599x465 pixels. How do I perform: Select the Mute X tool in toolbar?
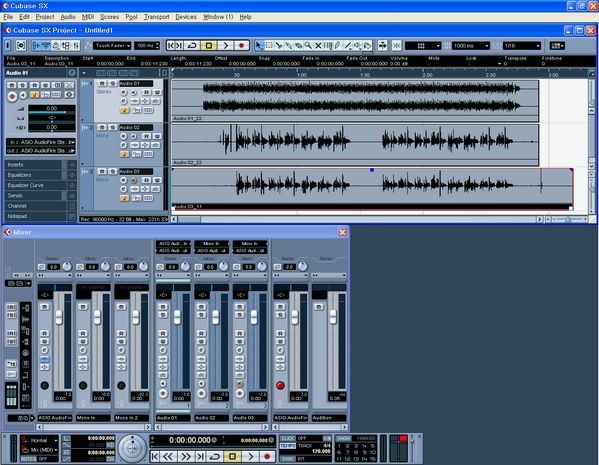pyautogui.click(x=318, y=45)
